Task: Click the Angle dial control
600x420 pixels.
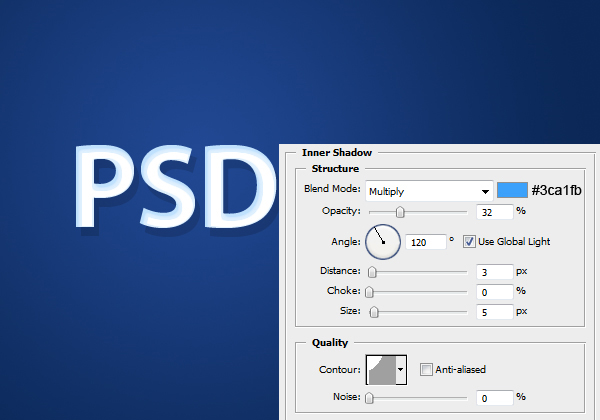Action: coord(383,242)
